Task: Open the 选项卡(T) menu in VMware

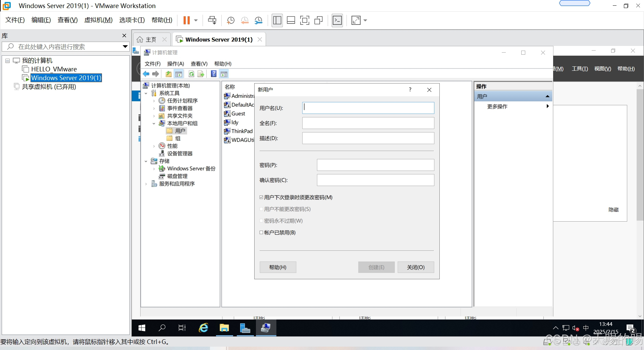Action: point(132,20)
